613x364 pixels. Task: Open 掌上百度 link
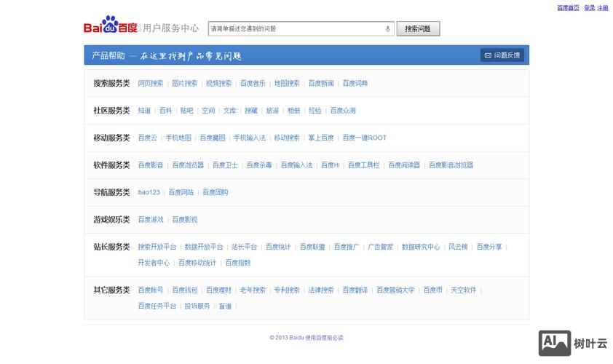[321, 138]
